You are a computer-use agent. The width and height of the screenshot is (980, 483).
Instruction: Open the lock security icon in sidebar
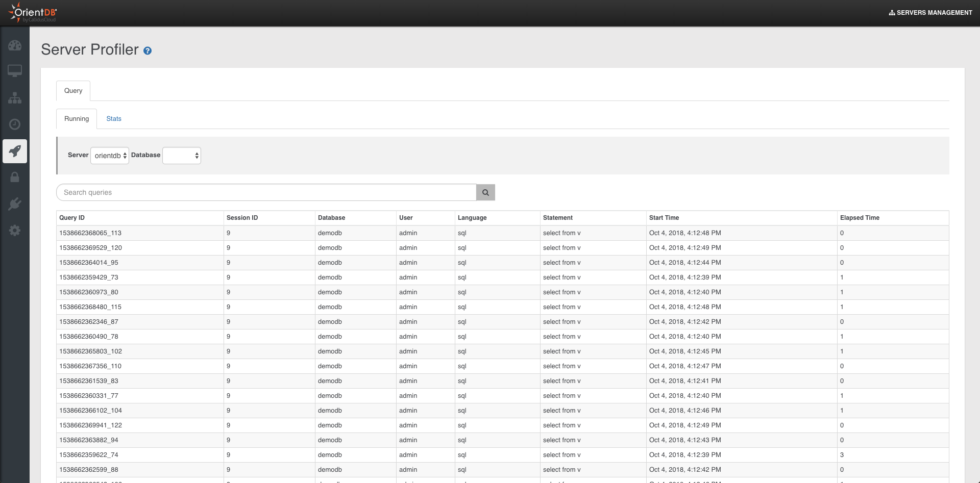pos(15,177)
